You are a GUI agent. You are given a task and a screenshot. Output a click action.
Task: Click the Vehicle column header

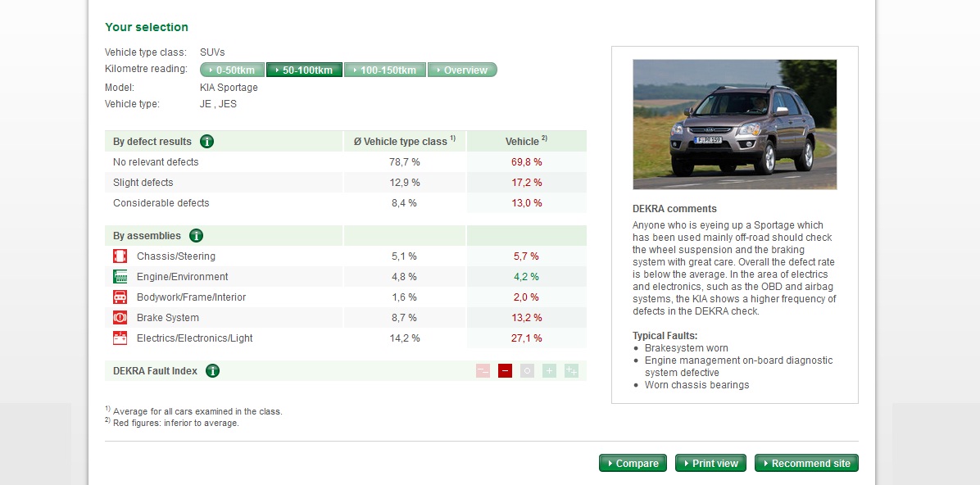(x=526, y=141)
